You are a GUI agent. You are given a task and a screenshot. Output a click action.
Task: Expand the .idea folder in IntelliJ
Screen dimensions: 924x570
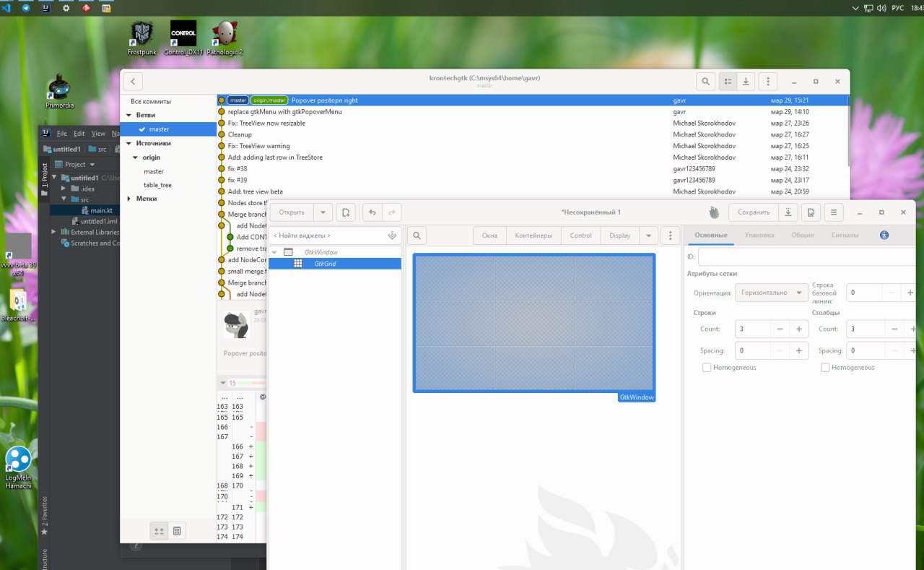[x=64, y=189]
